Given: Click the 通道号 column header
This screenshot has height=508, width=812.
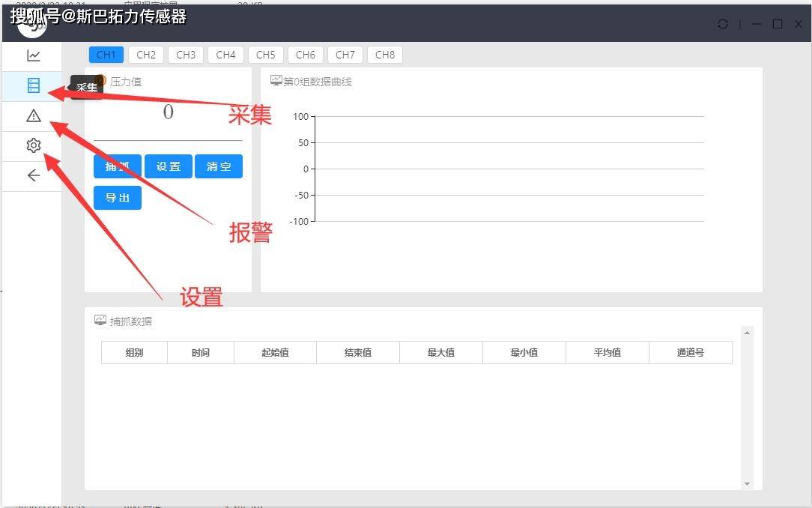Looking at the screenshot, I should (x=691, y=353).
